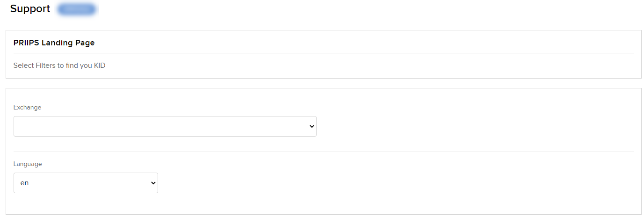Click the word "Landing" in panel title
The height and width of the screenshot is (218, 644).
click(x=58, y=43)
